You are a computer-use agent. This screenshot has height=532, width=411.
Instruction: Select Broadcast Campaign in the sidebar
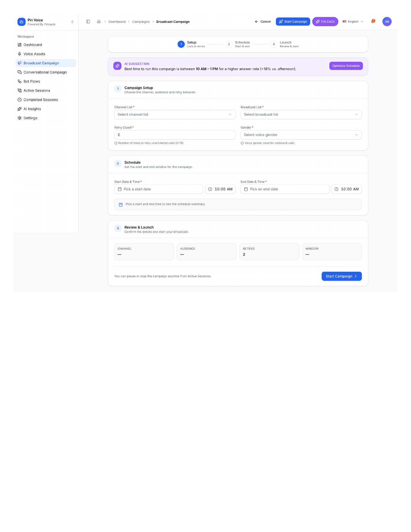point(46,63)
